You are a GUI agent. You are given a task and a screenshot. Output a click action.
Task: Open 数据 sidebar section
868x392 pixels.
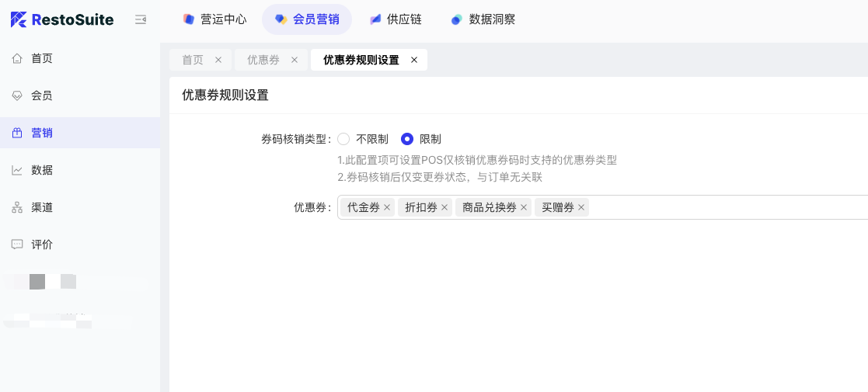coord(42,170)
